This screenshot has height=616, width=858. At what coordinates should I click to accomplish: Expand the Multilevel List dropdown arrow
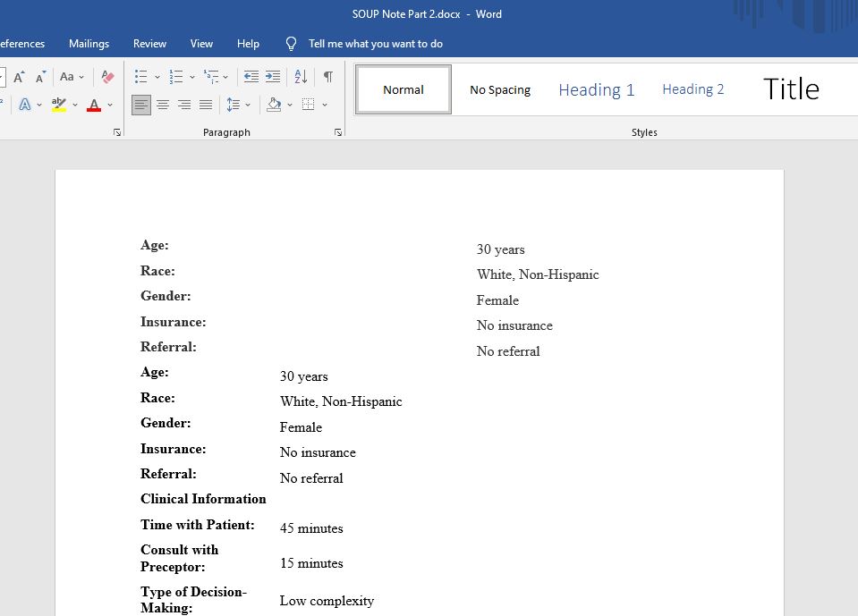[x=225, y=77]
